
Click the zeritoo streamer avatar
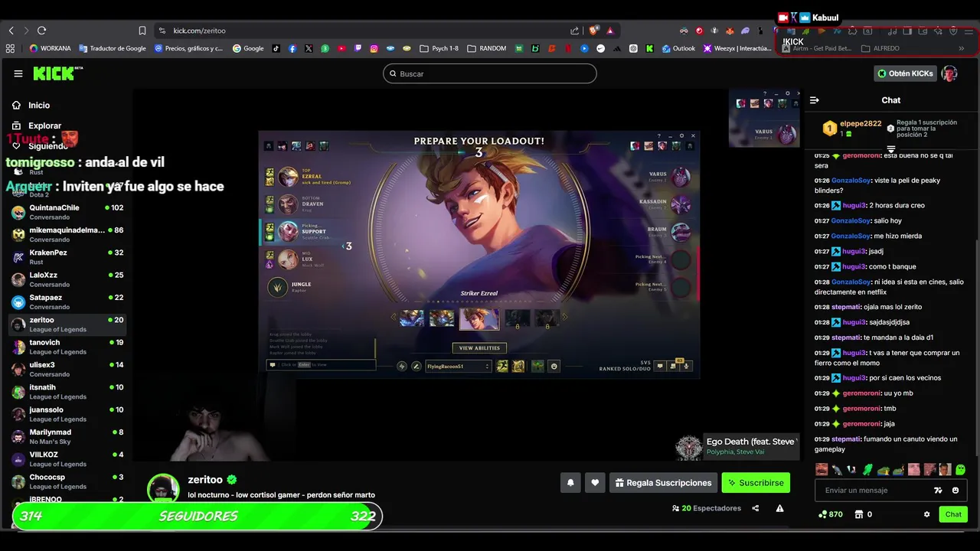163,488
